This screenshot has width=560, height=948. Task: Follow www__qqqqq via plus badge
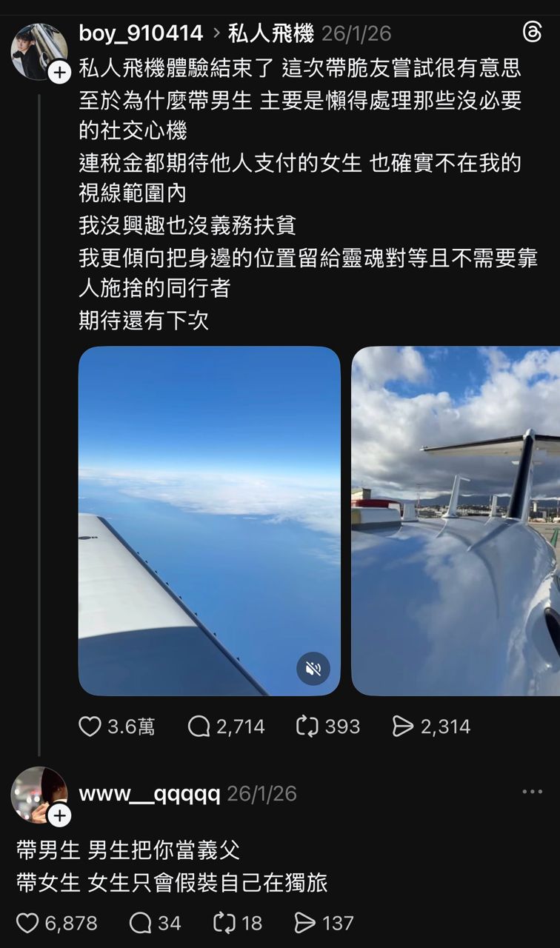59,815
